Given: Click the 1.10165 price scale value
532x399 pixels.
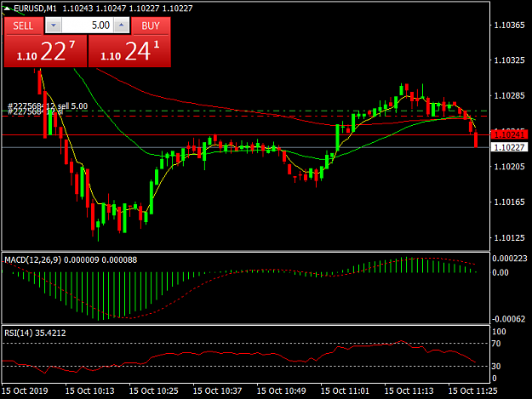Looking at the screenshot, I should tap(509, 202).
